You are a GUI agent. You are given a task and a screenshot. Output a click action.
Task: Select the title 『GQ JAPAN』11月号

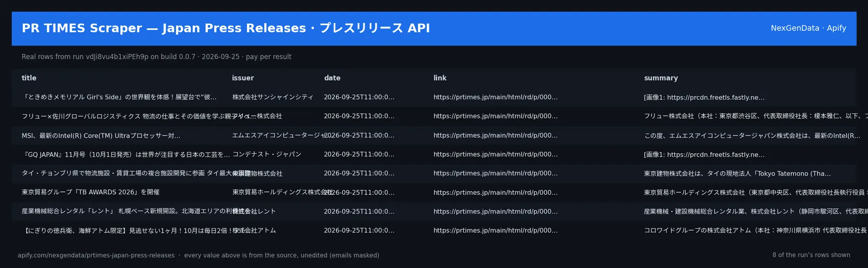126,154
